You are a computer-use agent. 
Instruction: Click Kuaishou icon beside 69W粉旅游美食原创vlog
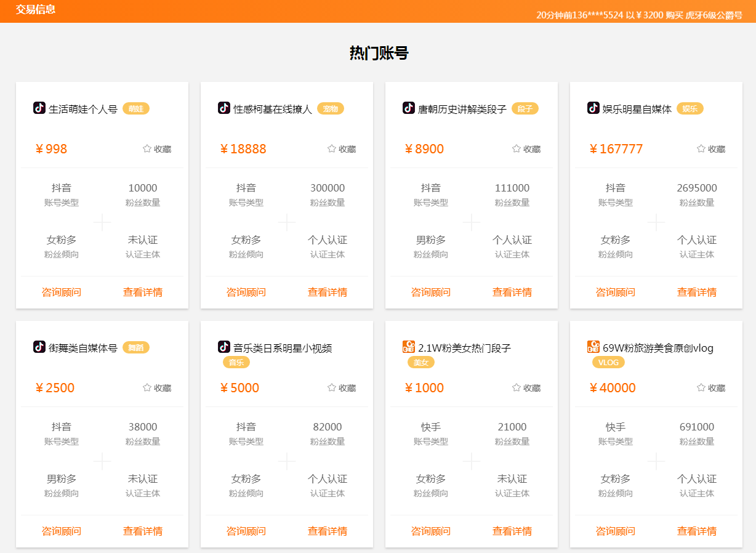point(593,347)
